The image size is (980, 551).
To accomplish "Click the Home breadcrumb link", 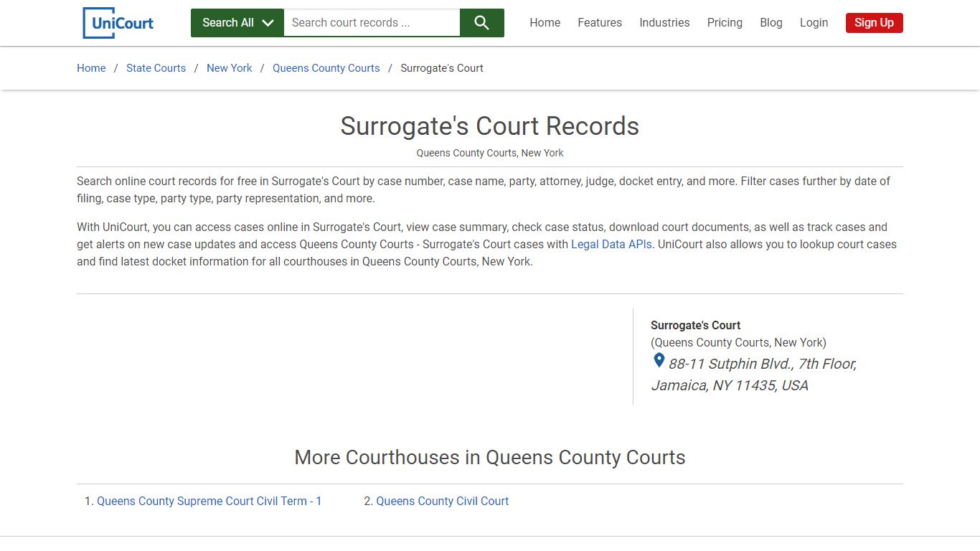I will (x=91, y=68).
